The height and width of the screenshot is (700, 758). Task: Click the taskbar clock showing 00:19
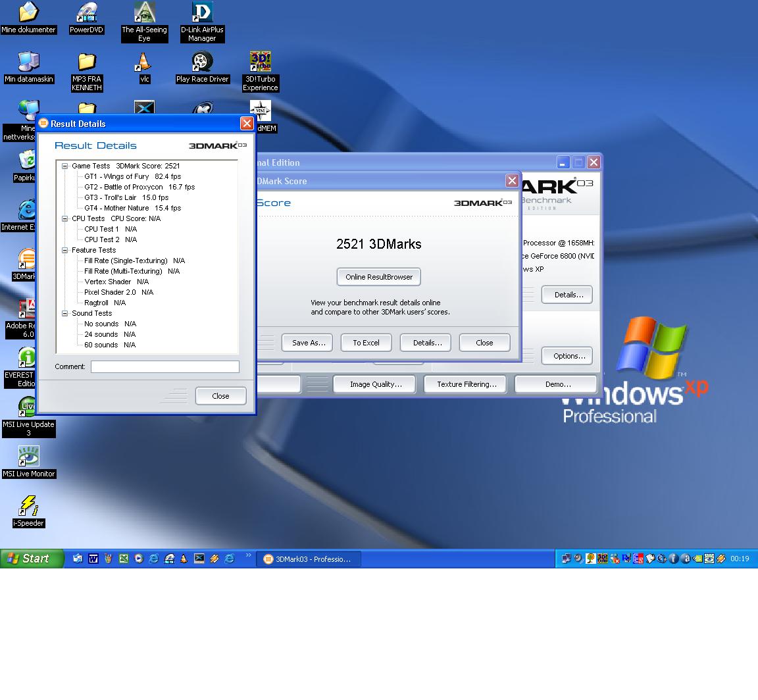(740, 559)
